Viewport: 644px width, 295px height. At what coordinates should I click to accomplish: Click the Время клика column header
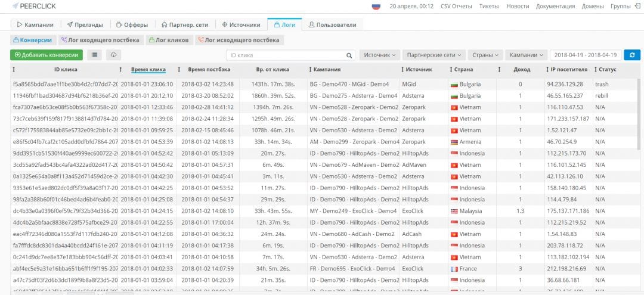click(x=148, y=70)
